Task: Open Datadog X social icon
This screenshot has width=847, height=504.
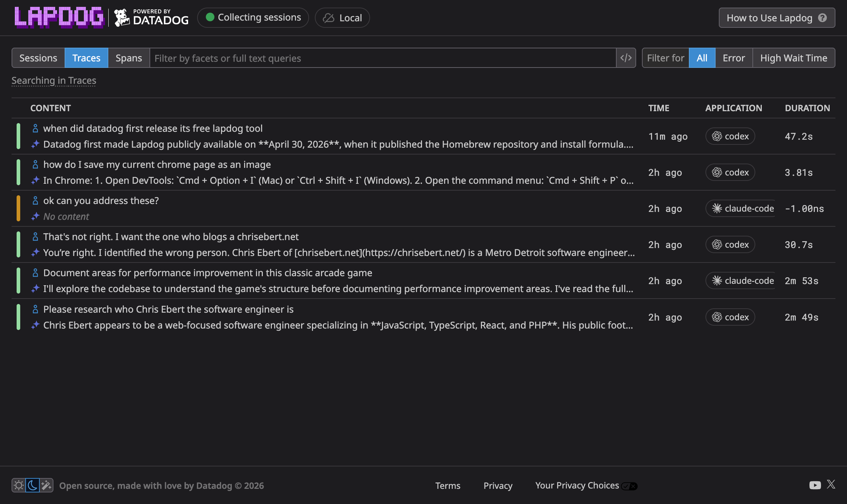Action: (x=831, y=485)
